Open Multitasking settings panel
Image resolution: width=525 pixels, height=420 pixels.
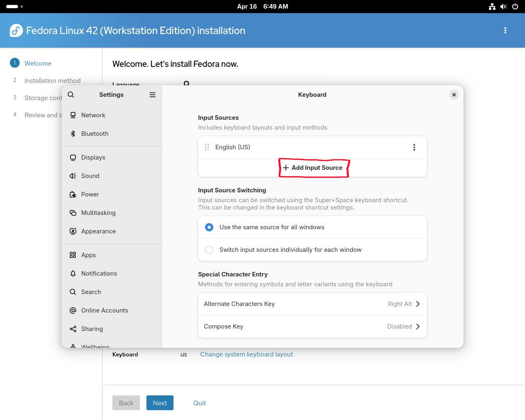112,213
